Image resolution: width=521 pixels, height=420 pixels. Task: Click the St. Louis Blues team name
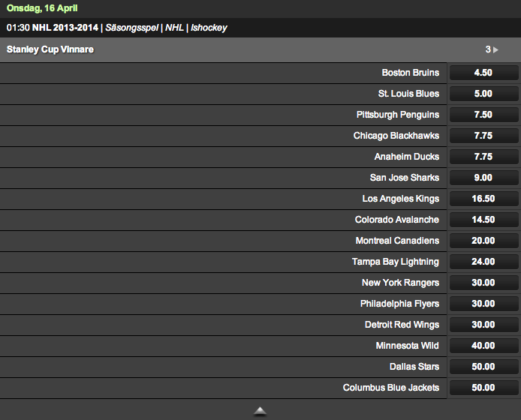[408, 94]
